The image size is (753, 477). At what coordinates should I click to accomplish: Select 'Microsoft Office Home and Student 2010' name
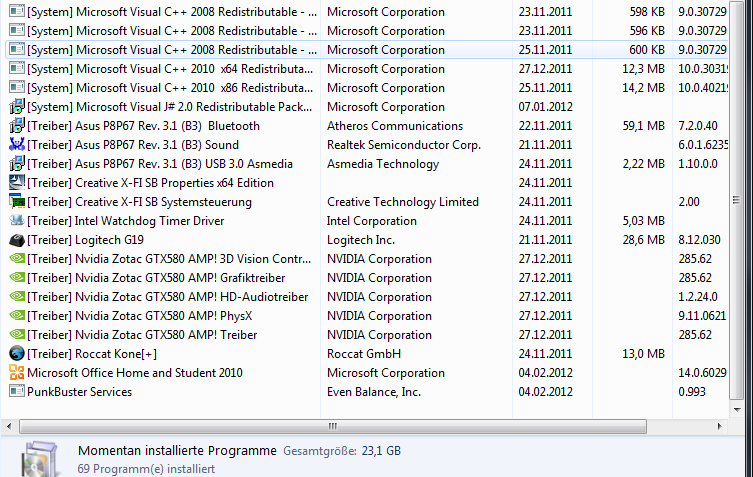point(135,373)
